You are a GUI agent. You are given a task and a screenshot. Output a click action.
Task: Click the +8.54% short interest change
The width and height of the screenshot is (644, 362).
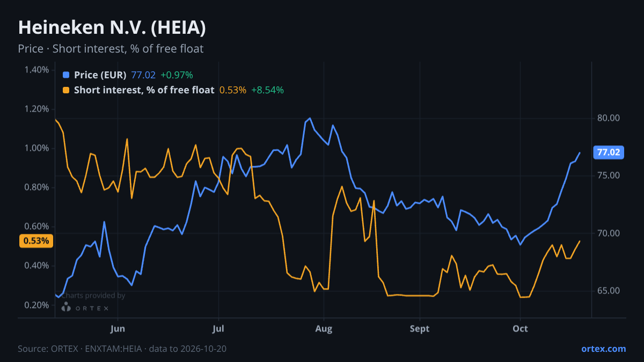click(x=267, y=90)
